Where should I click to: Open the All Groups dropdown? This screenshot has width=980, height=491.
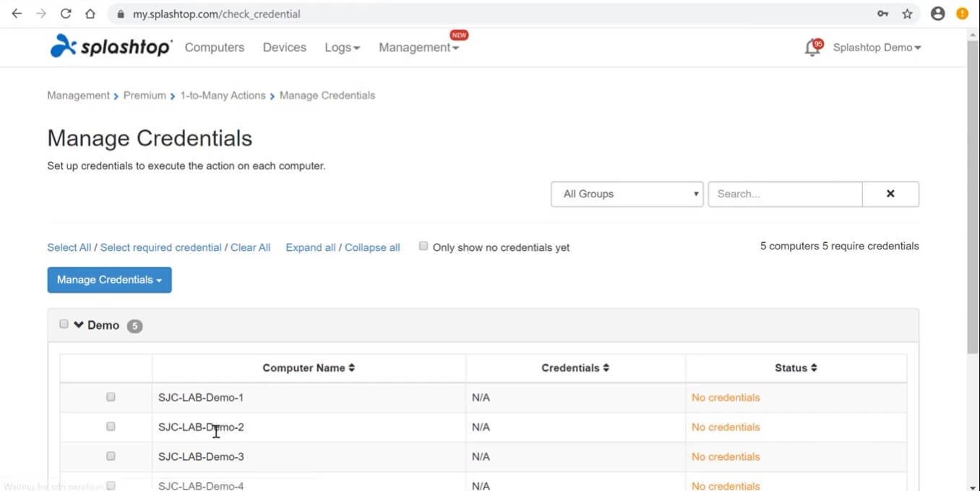(627, 194)
